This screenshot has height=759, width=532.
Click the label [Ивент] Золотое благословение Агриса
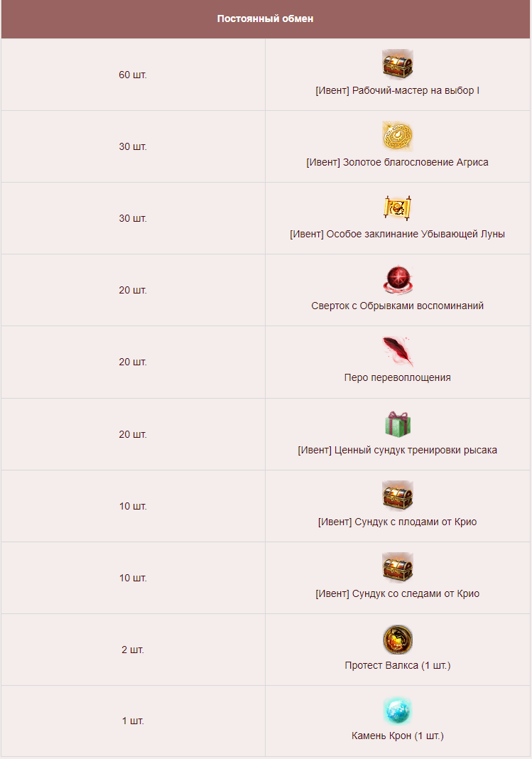click(x=398, y=162)
